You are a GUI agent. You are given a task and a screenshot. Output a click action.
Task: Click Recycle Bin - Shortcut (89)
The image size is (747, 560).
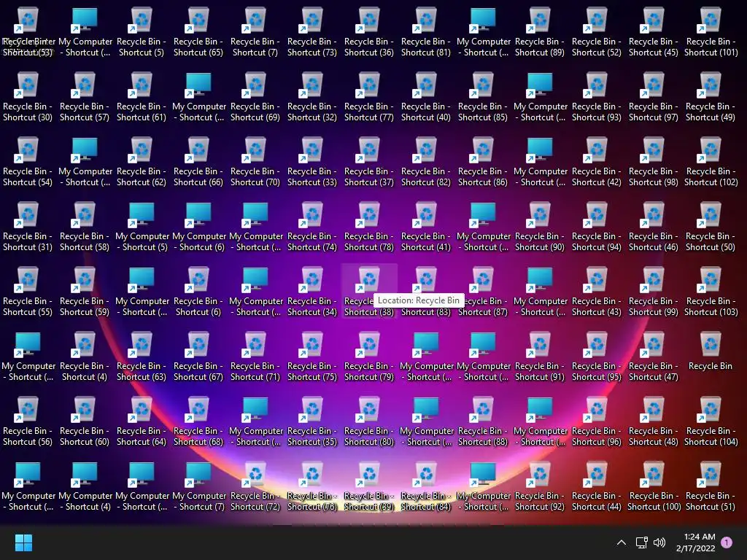[539, 32]
